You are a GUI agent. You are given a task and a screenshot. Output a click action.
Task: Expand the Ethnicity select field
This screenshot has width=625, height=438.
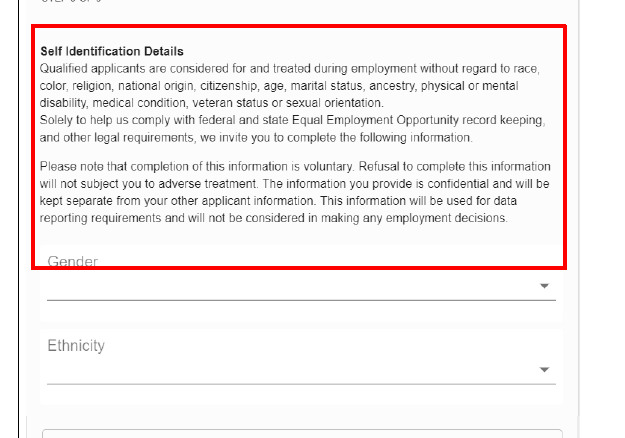pyautogui.click(x=300, y=368)
